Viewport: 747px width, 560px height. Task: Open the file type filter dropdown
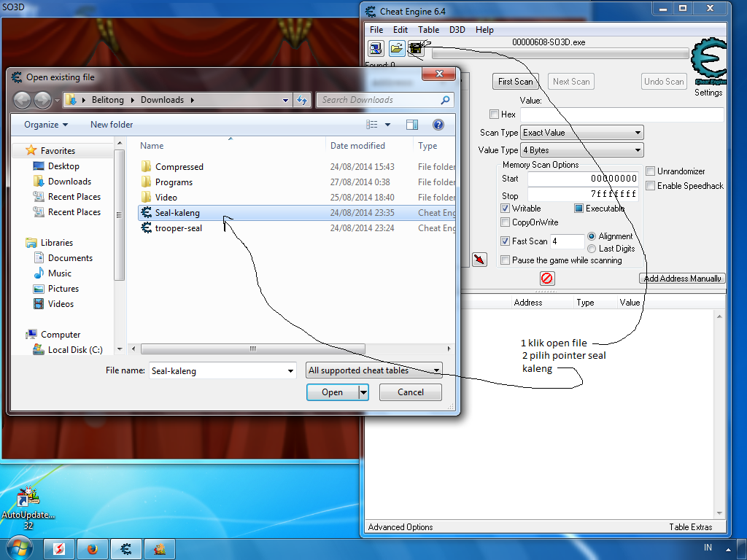tap(374, 370)
